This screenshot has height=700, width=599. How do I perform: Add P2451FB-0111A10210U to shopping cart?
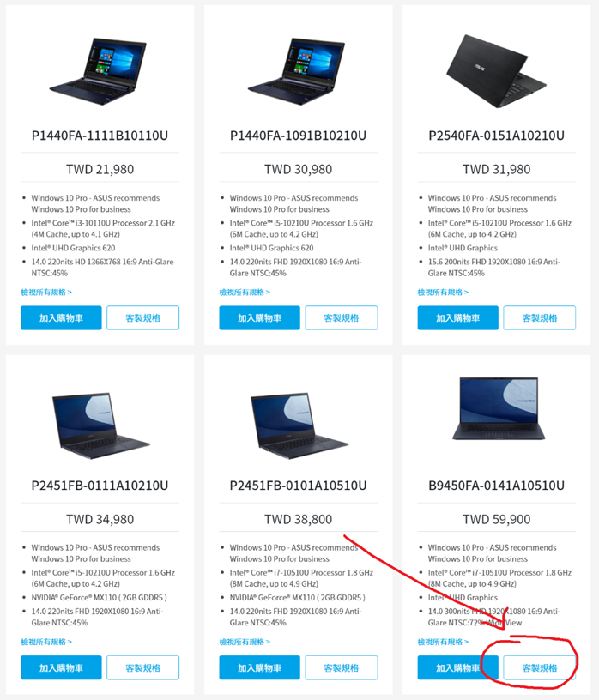click(x=61, y=667)
